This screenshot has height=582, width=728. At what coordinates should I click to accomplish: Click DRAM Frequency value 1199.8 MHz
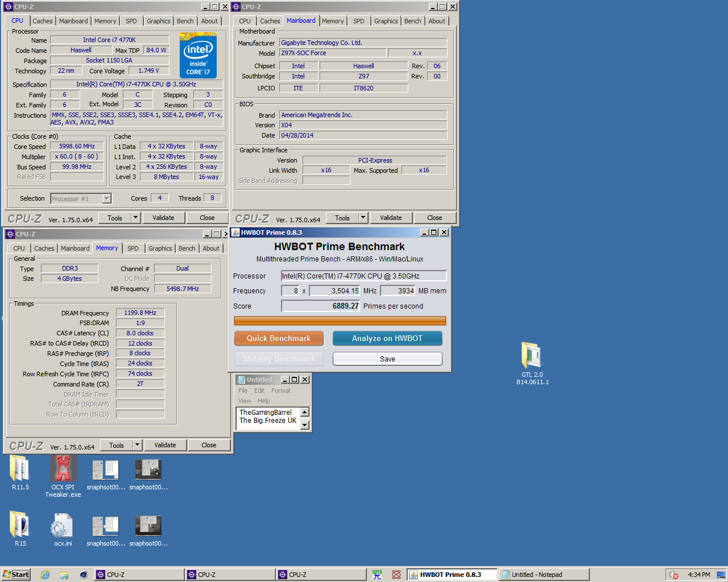[140, 313]
